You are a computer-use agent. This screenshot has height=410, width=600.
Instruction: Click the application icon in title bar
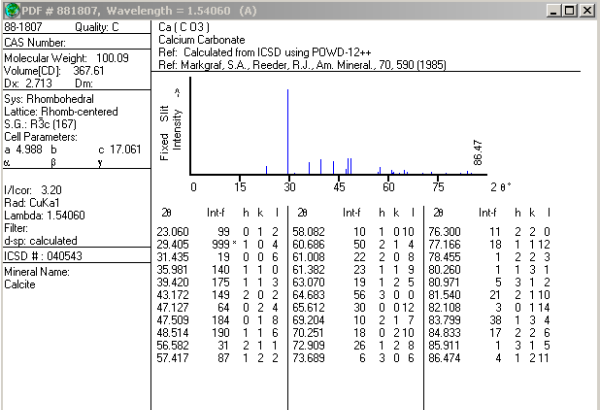[10, 10]
